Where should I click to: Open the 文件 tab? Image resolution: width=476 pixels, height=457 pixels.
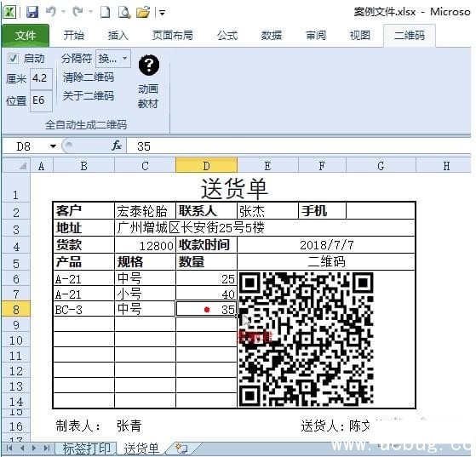26,36
